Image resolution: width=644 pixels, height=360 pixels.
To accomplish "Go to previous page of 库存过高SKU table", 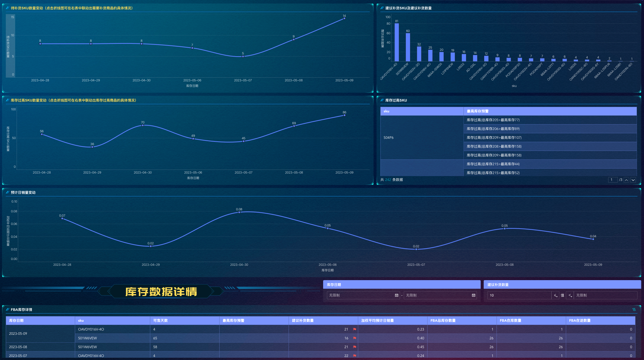I will [626, 180].
